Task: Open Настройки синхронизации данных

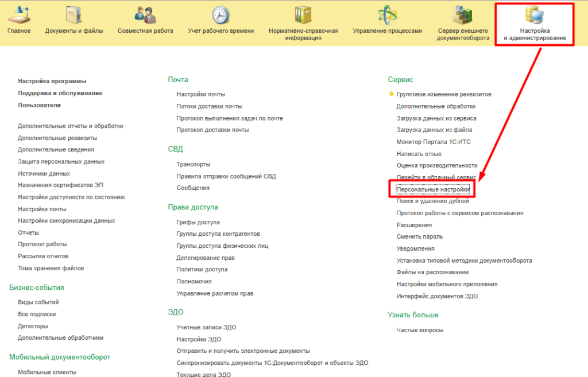Action: pyautogui.click(x=67, y=220)
